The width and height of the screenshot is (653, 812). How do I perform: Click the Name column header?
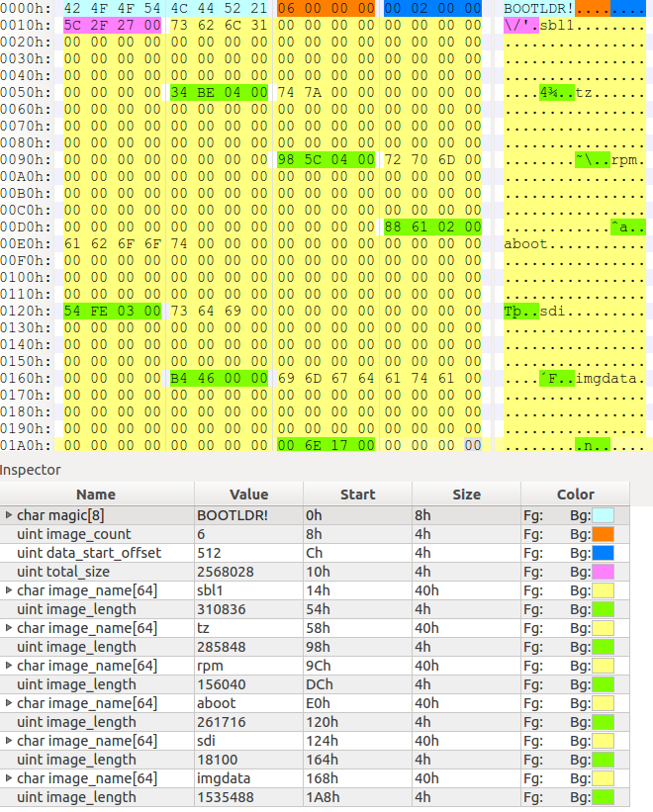click(x=97, y=495)
